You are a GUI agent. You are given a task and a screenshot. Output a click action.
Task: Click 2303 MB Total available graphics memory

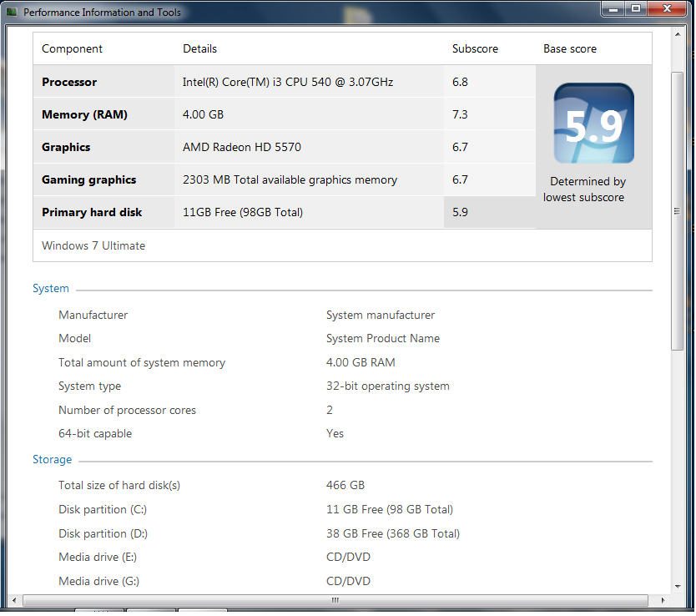click(290, 179)
